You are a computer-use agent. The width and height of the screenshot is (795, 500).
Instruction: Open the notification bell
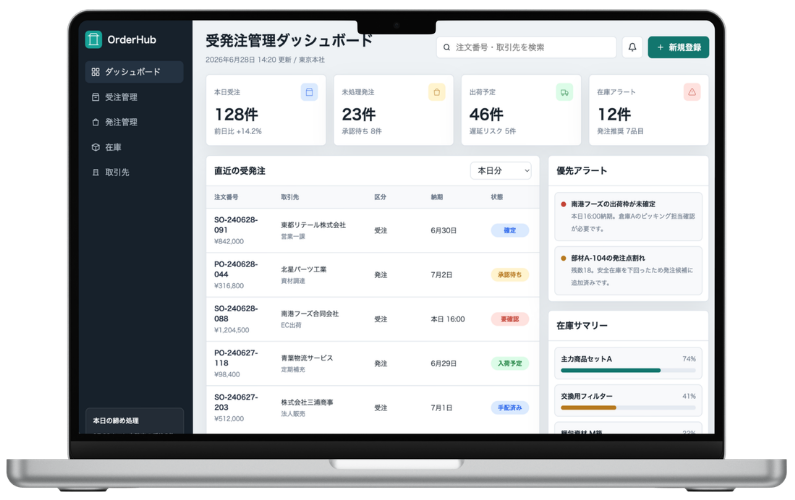[x=632, y=47]
